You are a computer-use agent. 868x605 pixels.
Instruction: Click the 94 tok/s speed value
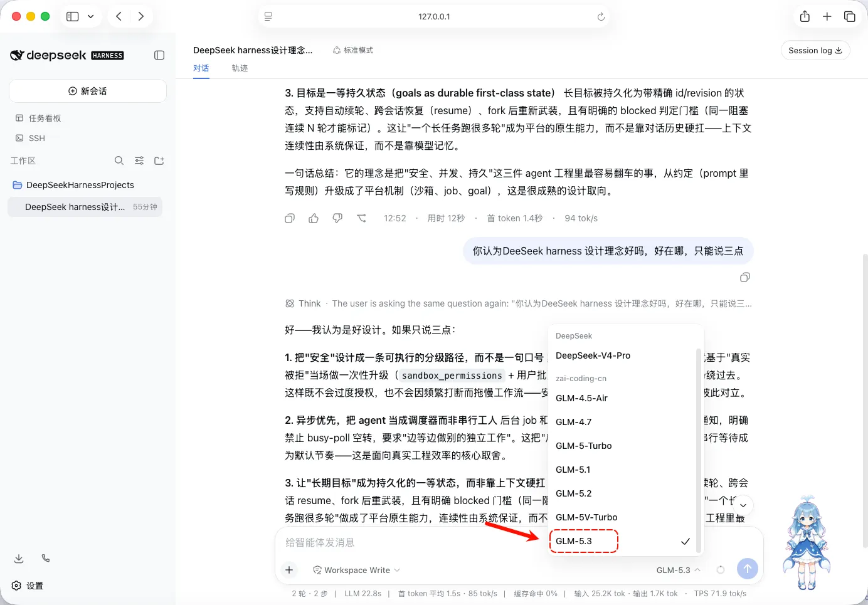pyautogui.click(x=581, y=218)
